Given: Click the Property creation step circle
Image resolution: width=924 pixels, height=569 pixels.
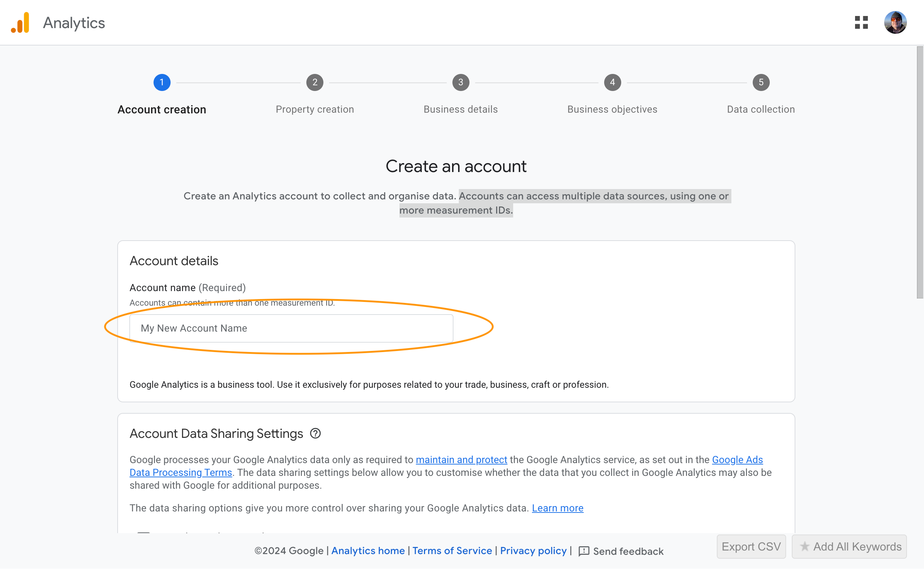Looking at the screenshot, I should pyautogui.click(x=315, y=82).
